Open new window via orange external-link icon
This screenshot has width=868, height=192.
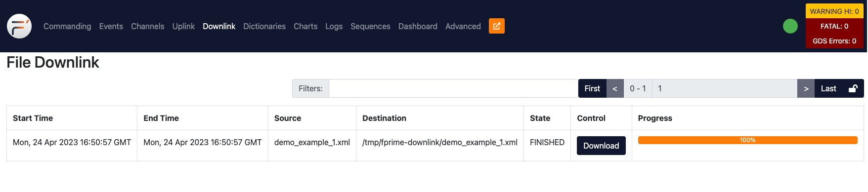[x=497, y=26]
